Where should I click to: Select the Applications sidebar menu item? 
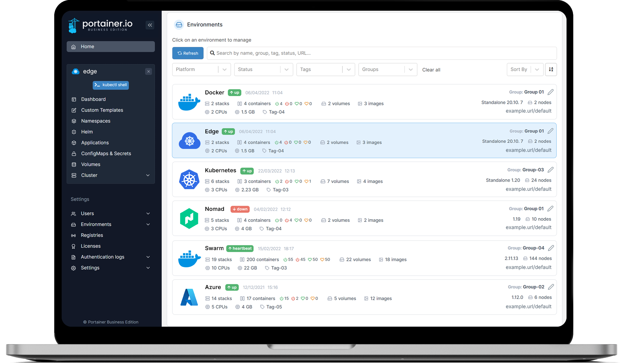click(x=95, y=142)
